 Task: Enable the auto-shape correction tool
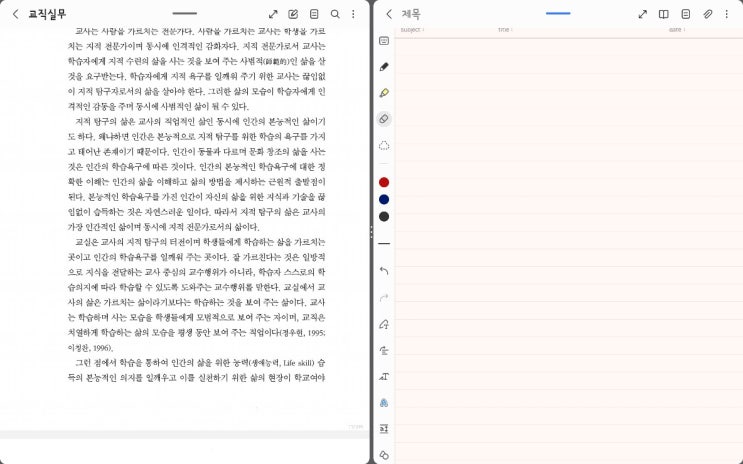(x=384, y=325)
